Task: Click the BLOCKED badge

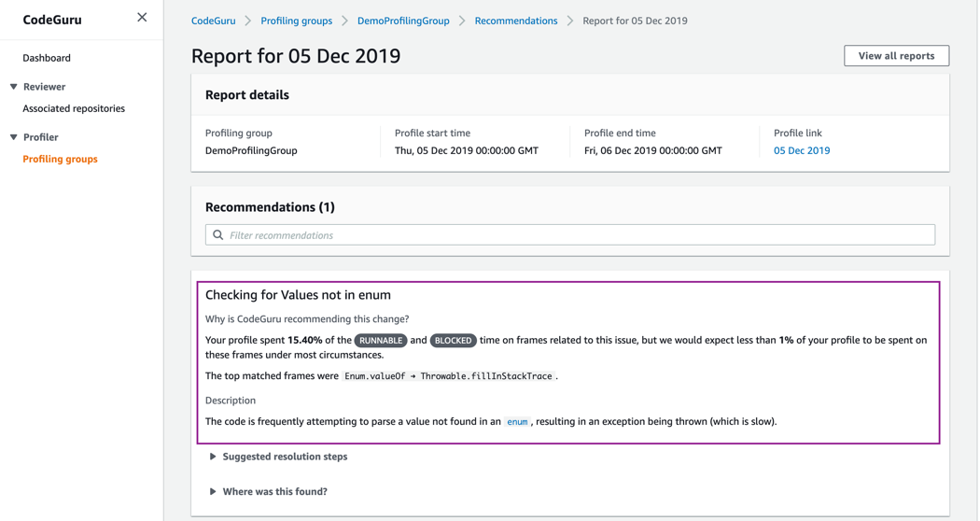Action: click(x=453, y=340)
